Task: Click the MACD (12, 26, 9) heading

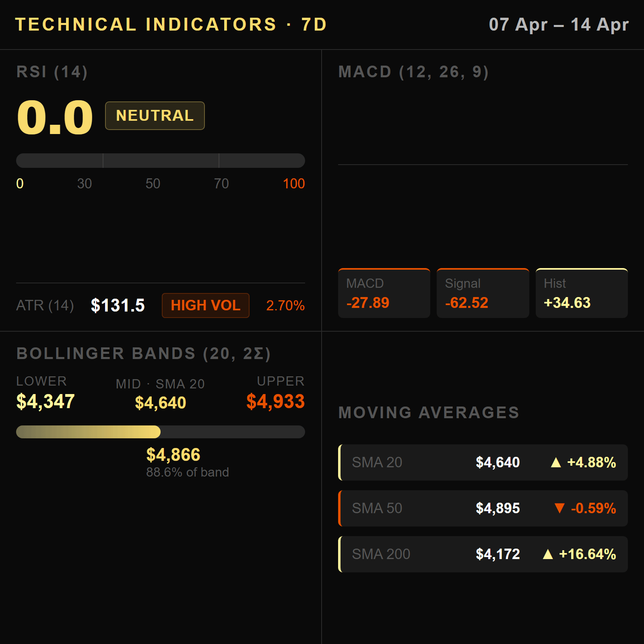Action: tap(414, 72)
